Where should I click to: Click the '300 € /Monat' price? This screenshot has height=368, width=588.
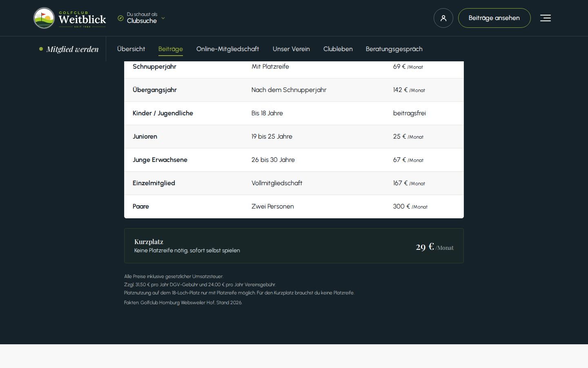(410, 206)
